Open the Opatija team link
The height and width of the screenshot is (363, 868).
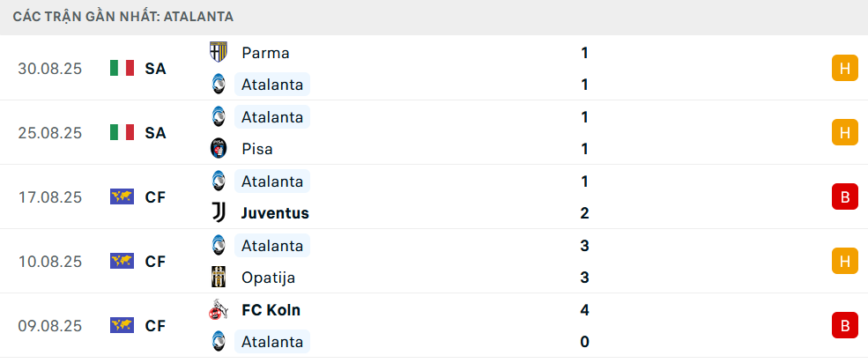pos(268,278)
